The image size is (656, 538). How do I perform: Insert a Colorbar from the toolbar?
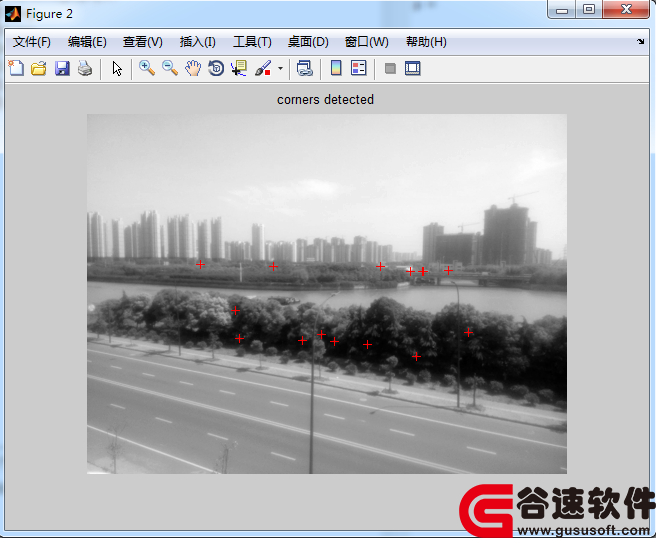[x=336, y=68]
